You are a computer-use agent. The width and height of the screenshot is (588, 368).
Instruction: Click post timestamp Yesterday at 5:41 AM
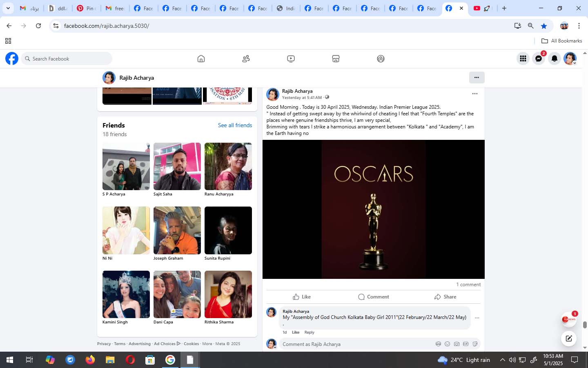click(x=302, y=98)
